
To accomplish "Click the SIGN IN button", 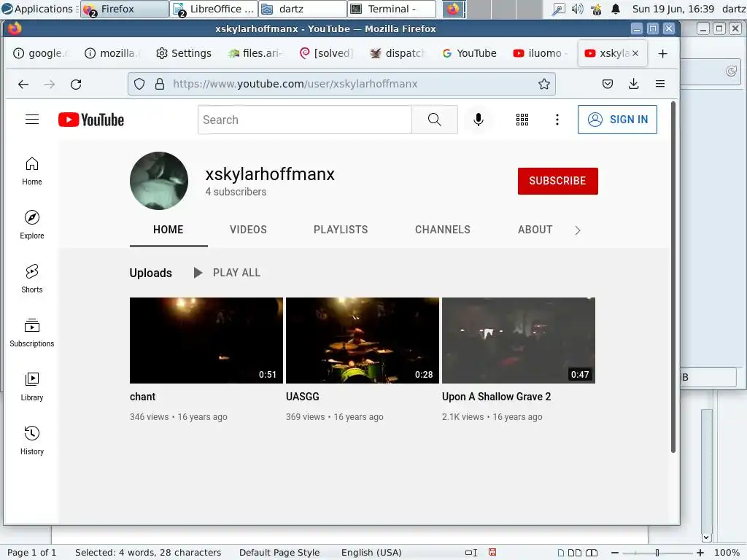I will point(617,120).
